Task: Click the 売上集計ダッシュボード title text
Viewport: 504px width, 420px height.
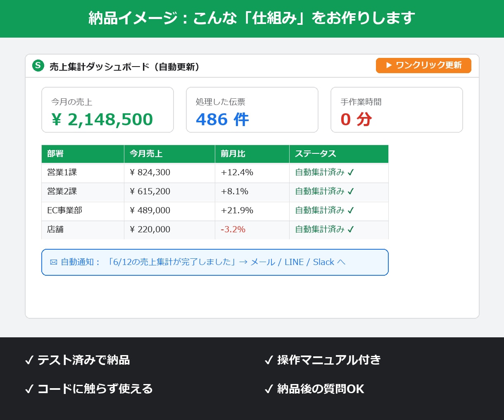Action: pos(124,67)
